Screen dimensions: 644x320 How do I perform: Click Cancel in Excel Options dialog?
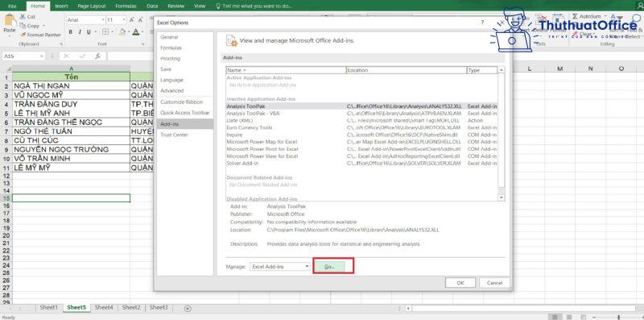pos(494,283)
